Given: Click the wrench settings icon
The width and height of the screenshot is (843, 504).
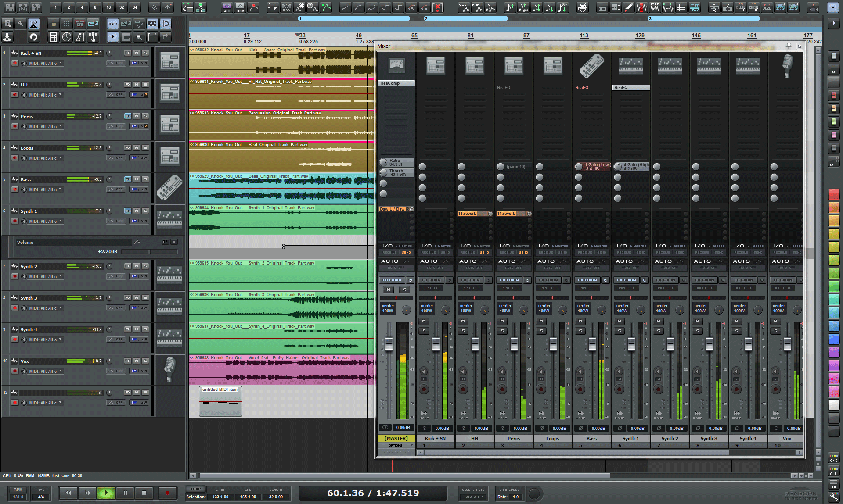Looking at the screenshot, I should 21,24.
